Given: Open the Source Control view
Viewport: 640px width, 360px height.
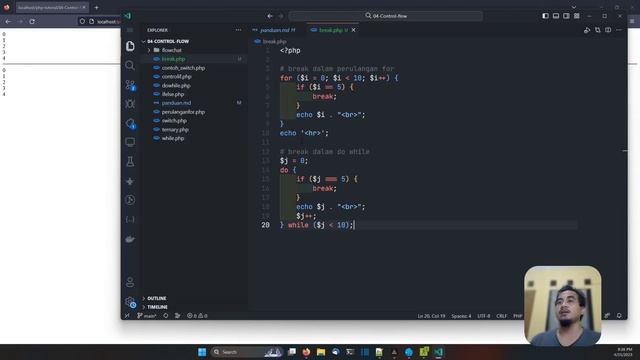Looking at the screenshot, I should coord(130,85).
